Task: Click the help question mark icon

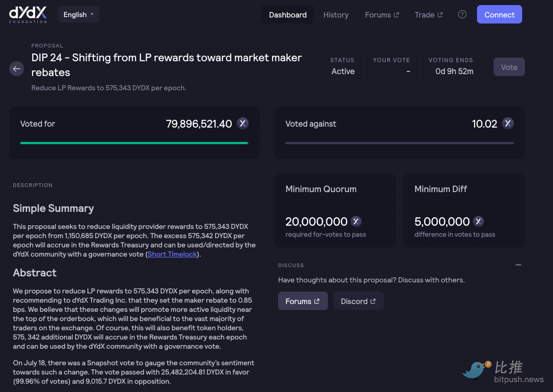Action: [462, 14]
